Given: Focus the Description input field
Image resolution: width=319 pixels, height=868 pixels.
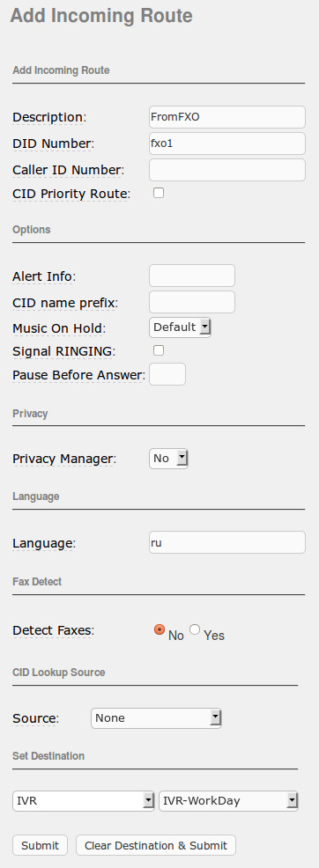Looking at the screenshot, I should [227, 117].
